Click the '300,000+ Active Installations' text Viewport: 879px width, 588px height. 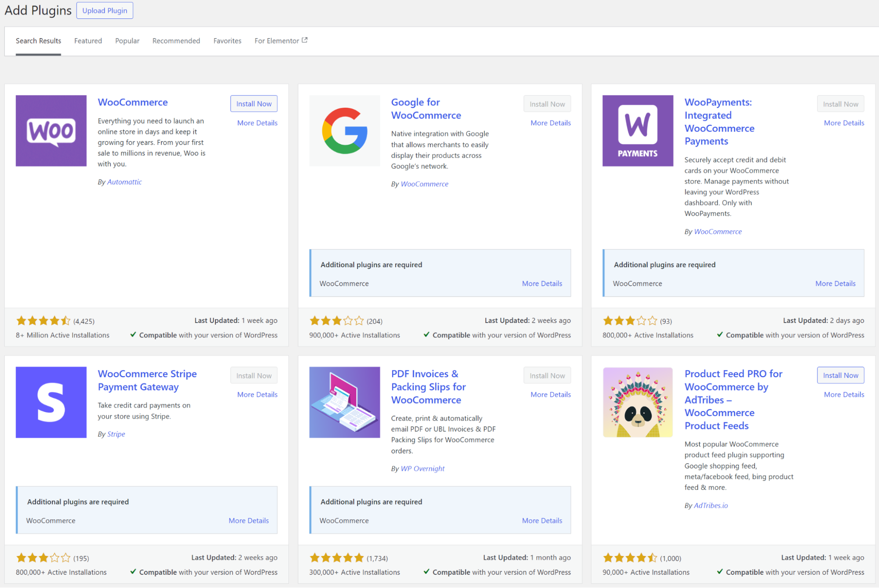coord(354,572)
